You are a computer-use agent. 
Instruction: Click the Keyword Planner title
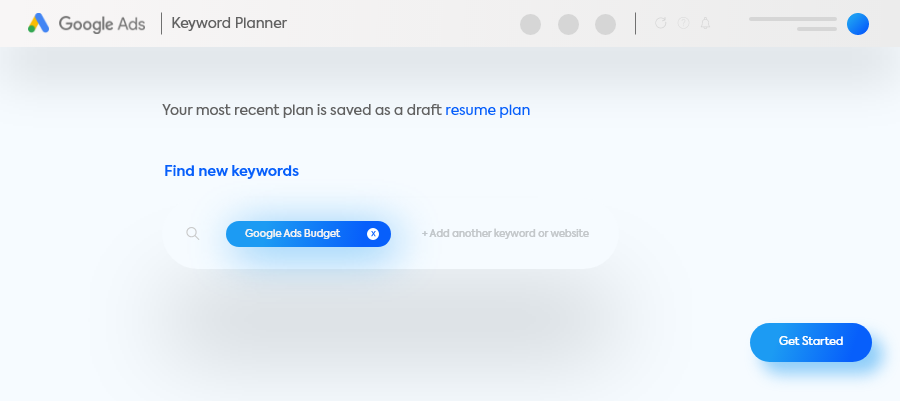point(229,24)
